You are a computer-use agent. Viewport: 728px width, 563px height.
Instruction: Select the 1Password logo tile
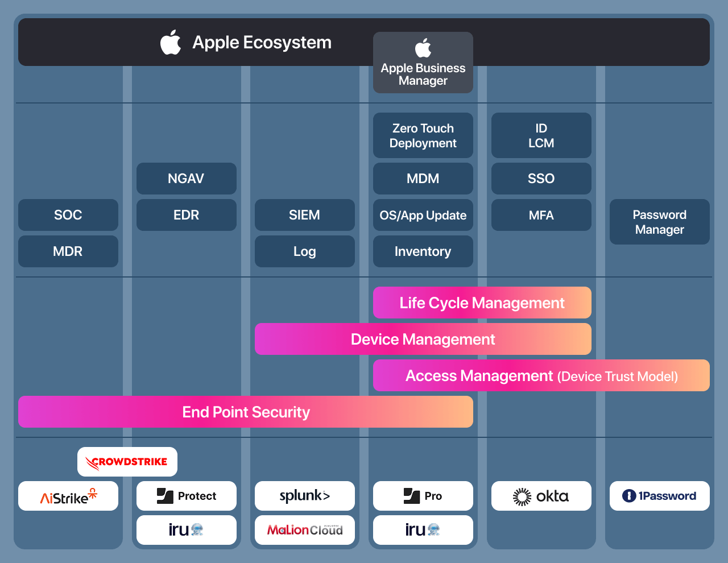pos(659,496)
